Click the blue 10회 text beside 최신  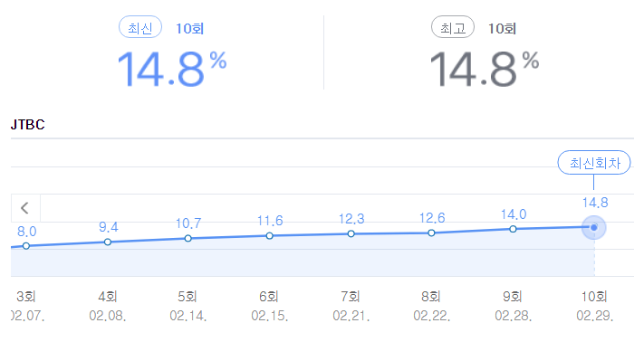(x=189, y=29)
